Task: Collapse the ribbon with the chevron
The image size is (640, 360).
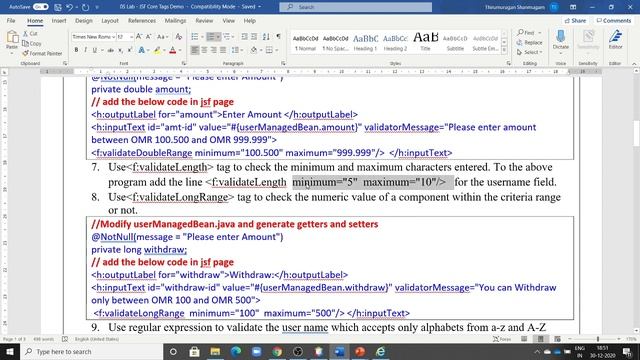Action: point(634,64)
